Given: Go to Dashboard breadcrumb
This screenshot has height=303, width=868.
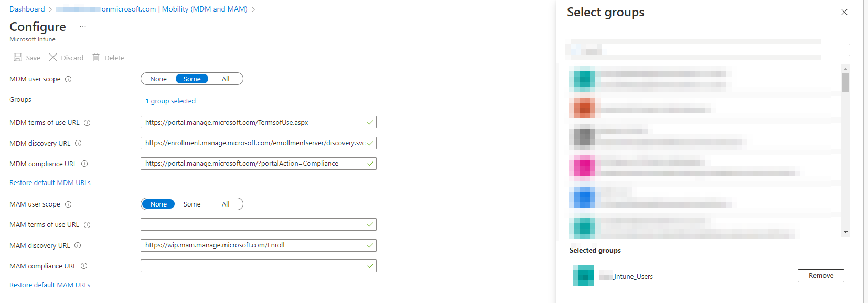Looking at the screenshot, I should pos(27,9).
